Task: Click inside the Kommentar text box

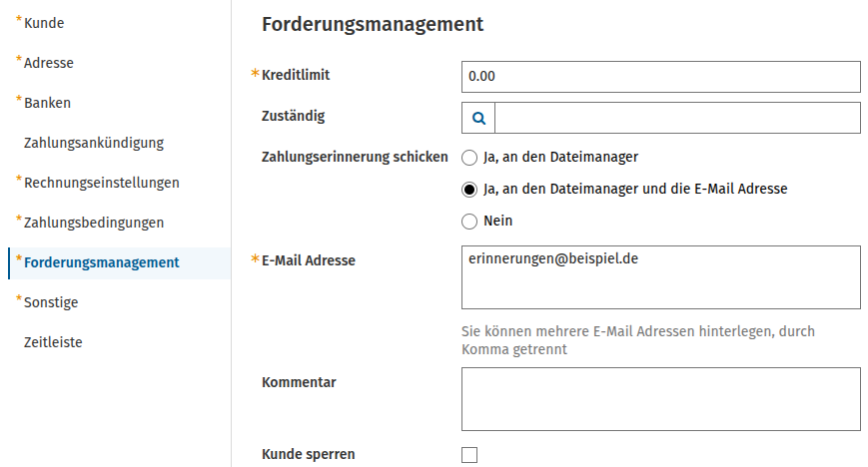Action: click(x=661, y=399)
